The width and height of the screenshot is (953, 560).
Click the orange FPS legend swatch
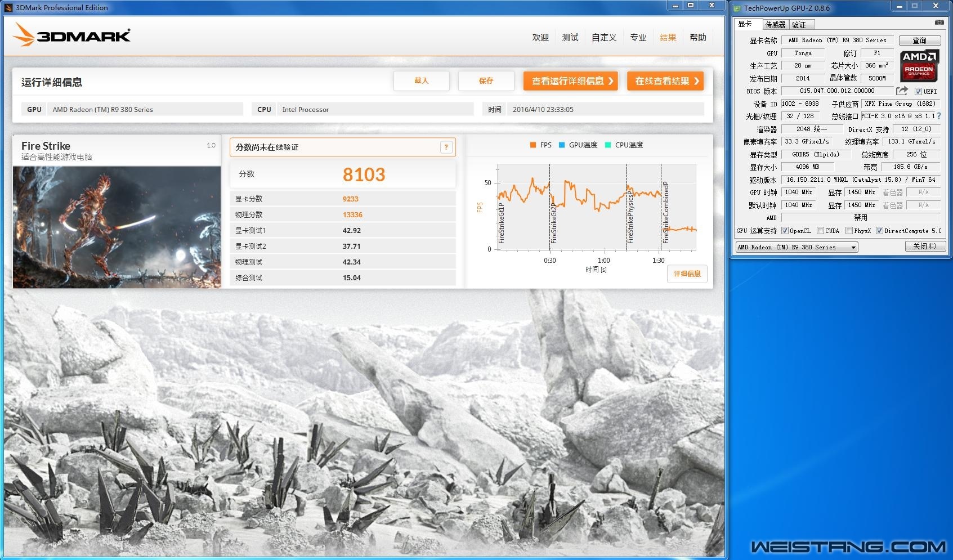533,145
